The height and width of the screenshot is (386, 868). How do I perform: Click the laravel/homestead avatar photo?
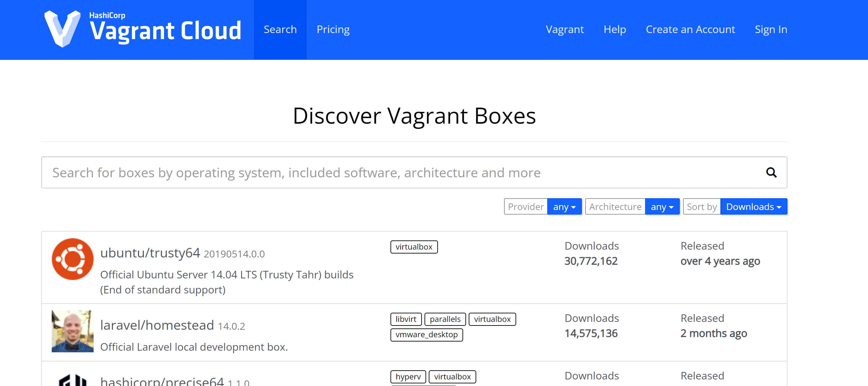point(72,331)
